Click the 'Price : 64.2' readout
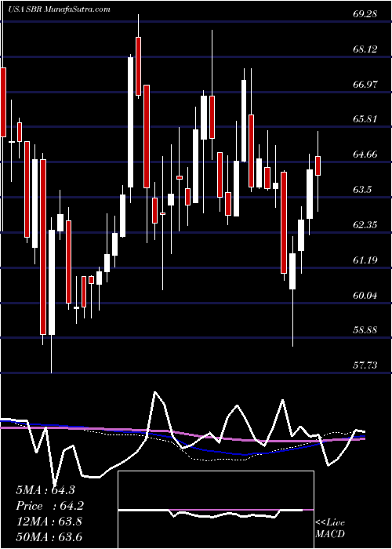The height and width of the screenshot is (549, 392). [x=50, y=506]
